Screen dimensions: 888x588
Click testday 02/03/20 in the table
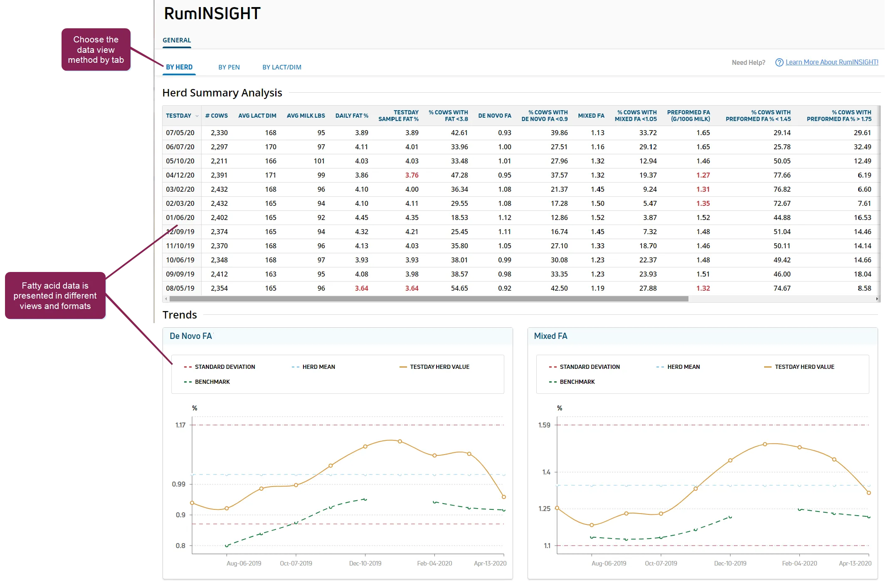tap(180, 204)
